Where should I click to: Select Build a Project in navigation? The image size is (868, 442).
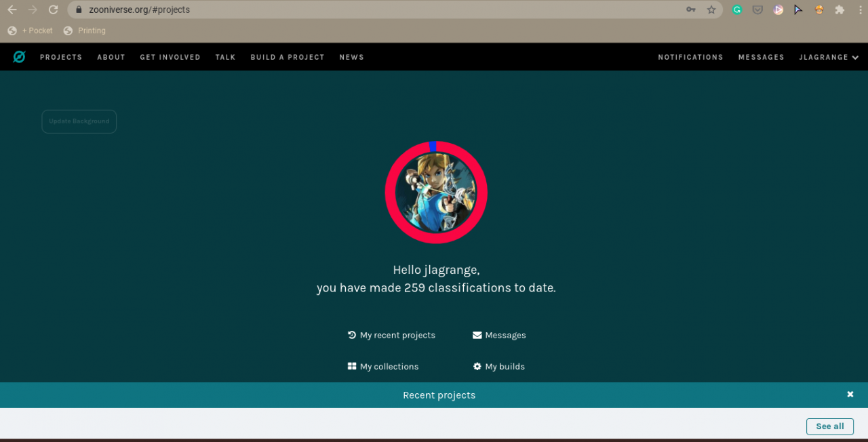pyautogui.click(x=288, y=57)
